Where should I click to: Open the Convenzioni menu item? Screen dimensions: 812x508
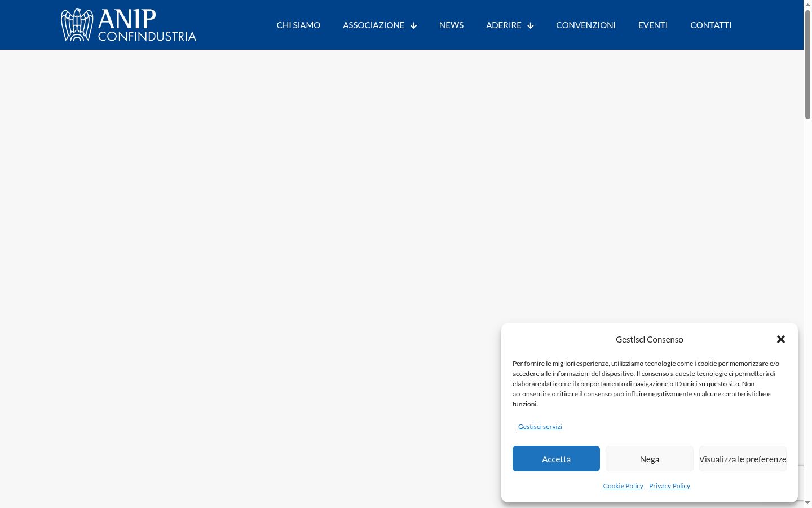(586, 25)
